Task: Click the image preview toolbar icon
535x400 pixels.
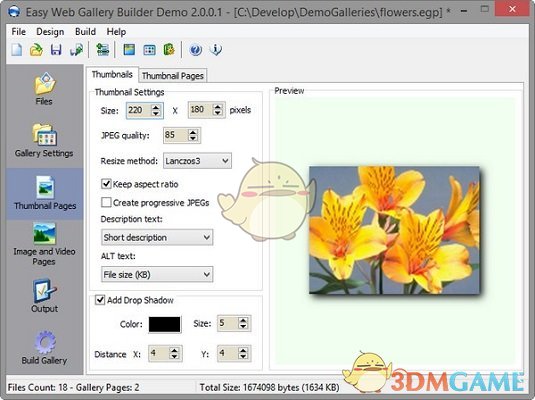Action: click(x=129, y=50)
